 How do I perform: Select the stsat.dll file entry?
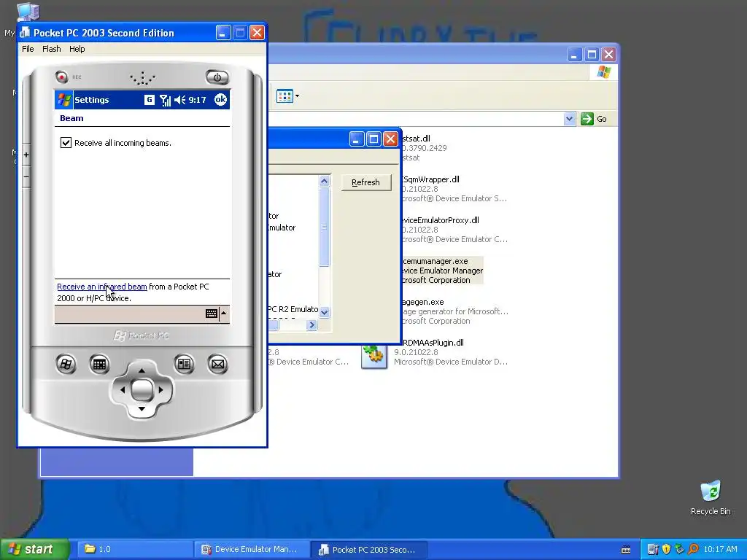(x=424, y=148)
